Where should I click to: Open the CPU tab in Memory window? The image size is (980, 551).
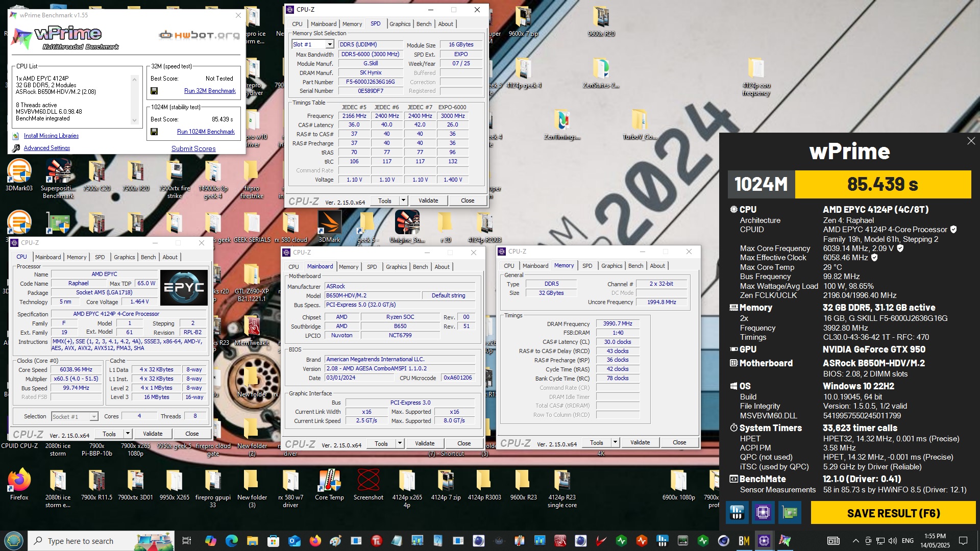[x=509, y=266]
